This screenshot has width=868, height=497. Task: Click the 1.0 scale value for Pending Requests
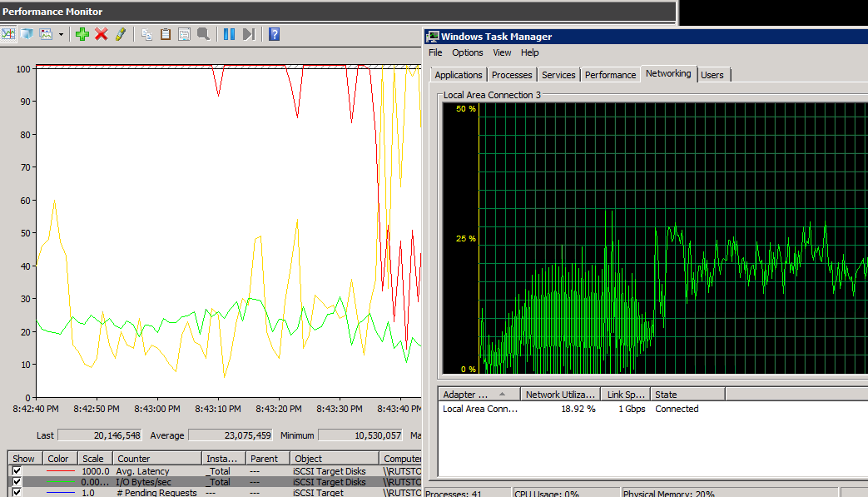(88, 493)
